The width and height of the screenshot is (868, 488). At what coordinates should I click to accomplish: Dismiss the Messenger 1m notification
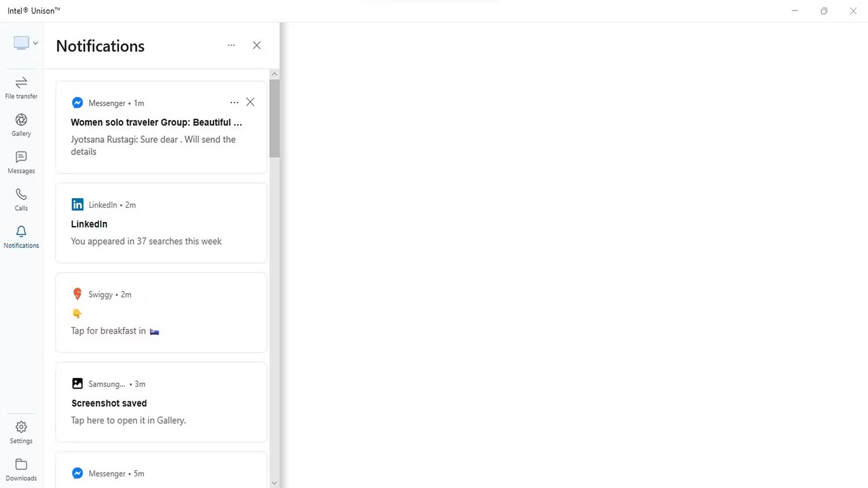(x=251, y=102)
